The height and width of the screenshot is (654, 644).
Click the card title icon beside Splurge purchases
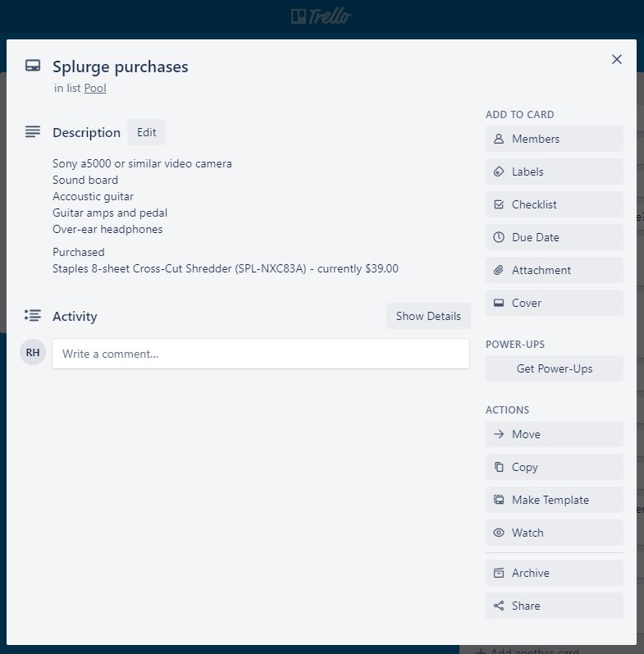coord(33,66)
